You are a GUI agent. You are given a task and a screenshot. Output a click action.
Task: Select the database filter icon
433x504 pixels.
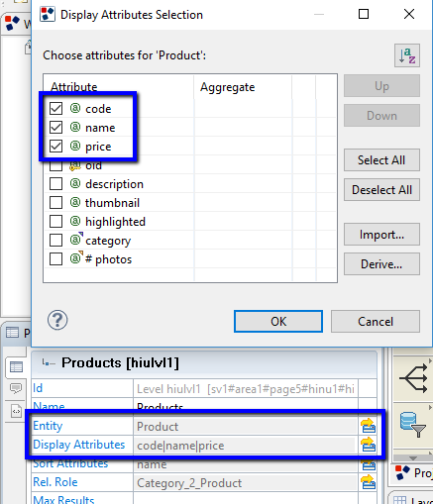coord(412,425)
